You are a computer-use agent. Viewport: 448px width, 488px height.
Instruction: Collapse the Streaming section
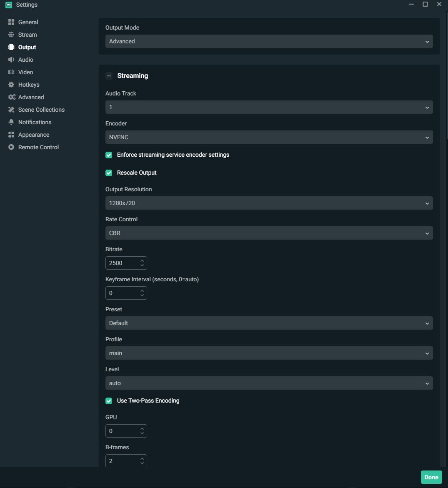(x=109, y=76)
